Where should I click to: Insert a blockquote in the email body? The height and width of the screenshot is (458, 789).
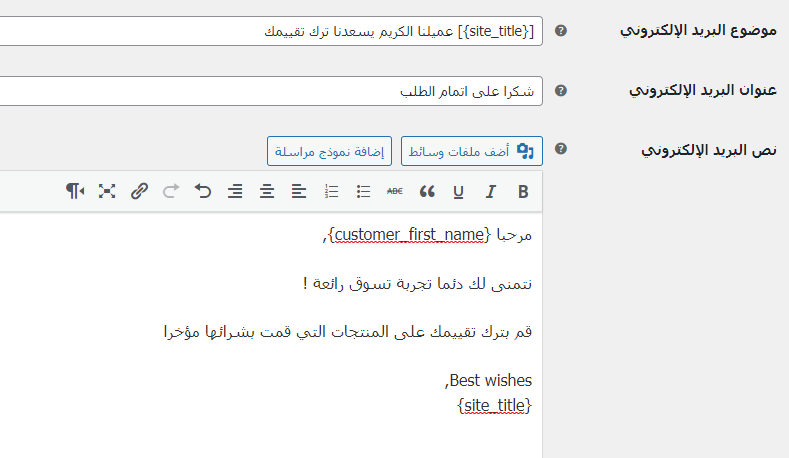pyautogui.click(x=427, y=191)
